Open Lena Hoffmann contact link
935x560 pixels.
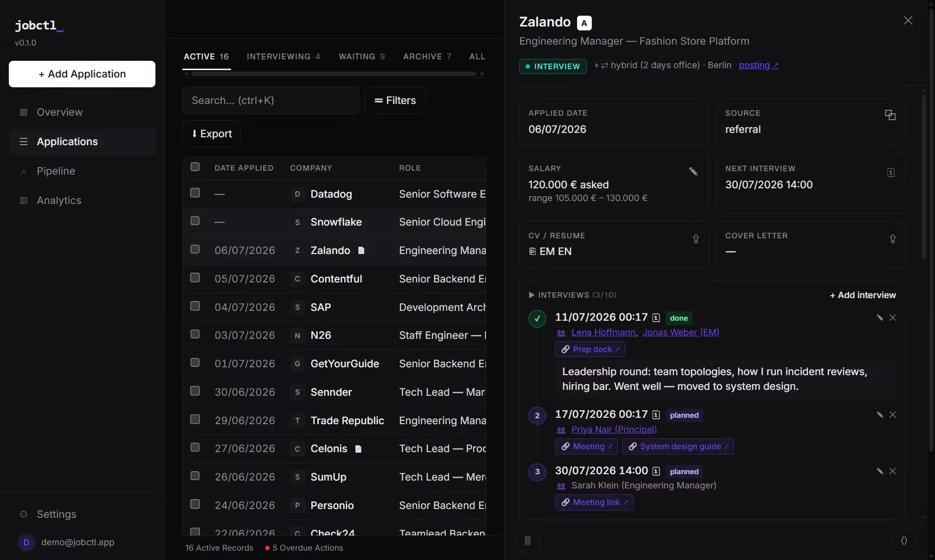click(x=603, y=332)
